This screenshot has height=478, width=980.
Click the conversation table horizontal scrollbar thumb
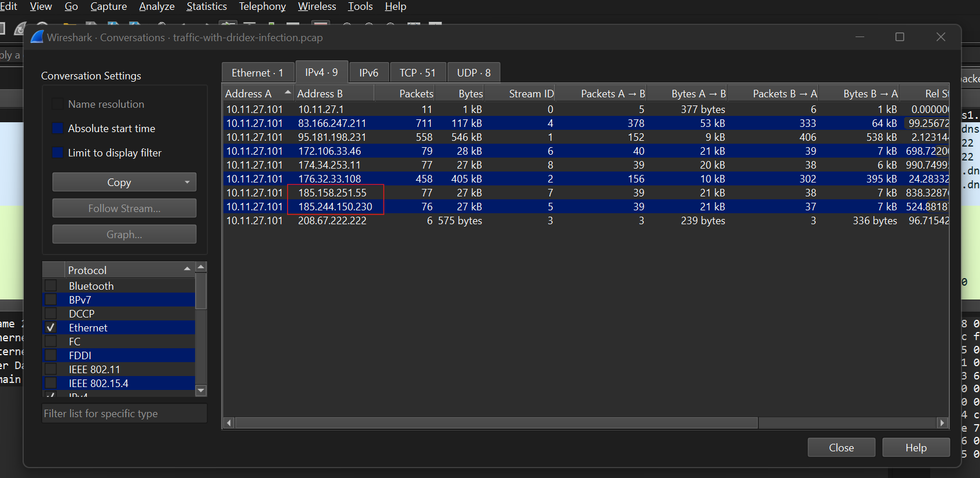497,423
